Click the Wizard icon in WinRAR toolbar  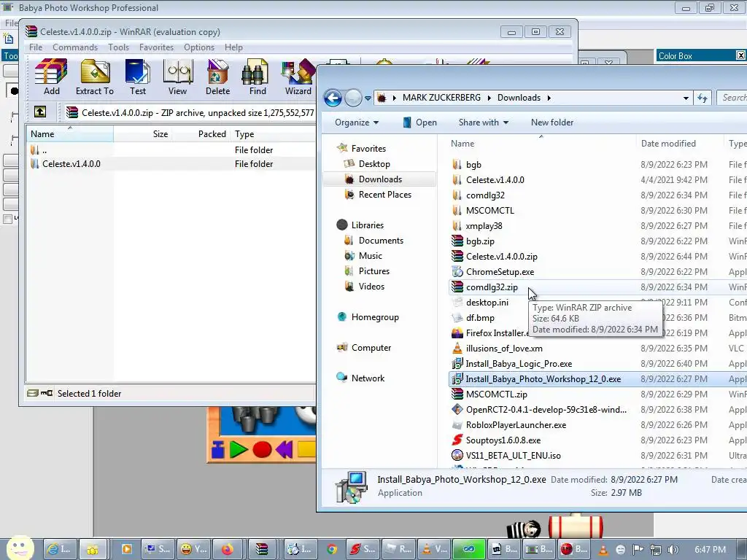tap(298, 77)
